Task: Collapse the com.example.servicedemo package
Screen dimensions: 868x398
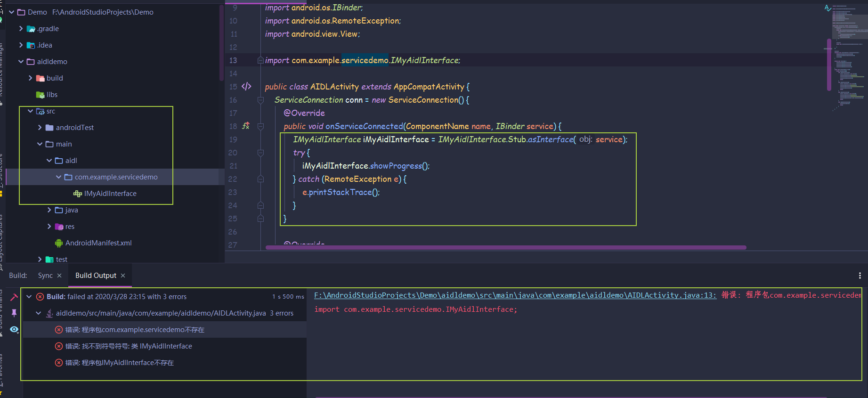Action: tap(58, 177)
